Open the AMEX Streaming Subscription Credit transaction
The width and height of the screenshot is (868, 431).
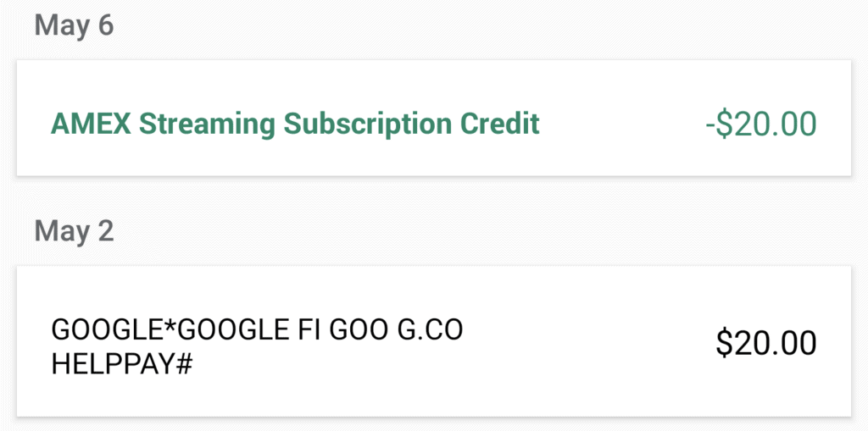(434, 118)
